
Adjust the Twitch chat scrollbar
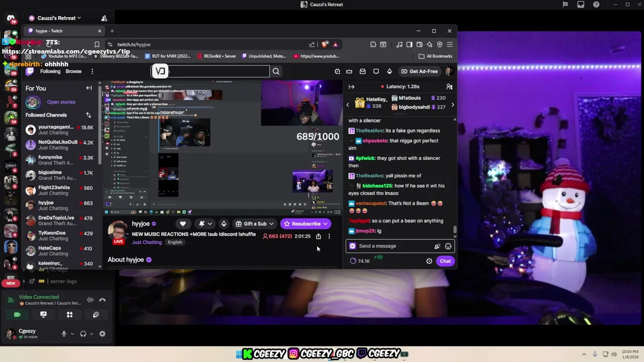[x=455, y=230]
